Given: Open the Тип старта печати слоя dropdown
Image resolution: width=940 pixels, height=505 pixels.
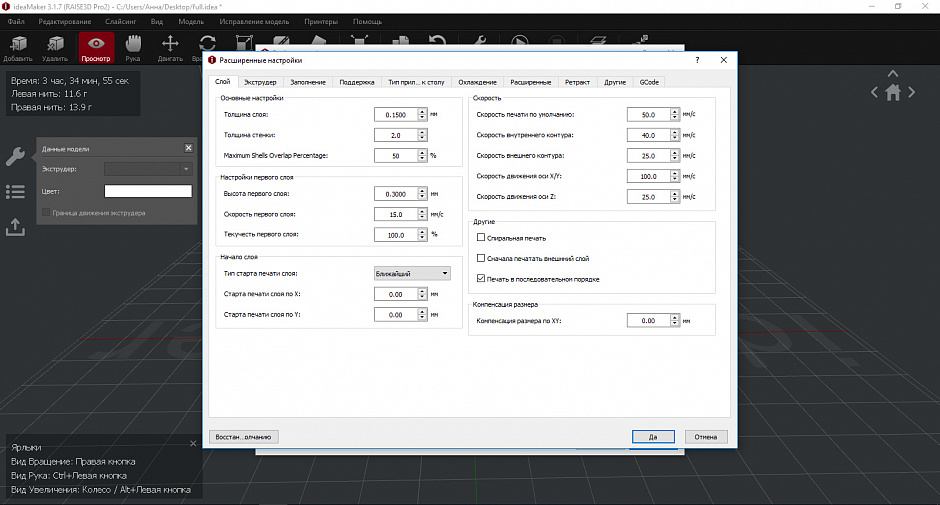Looking at the screenshot, I should [412, 273].
